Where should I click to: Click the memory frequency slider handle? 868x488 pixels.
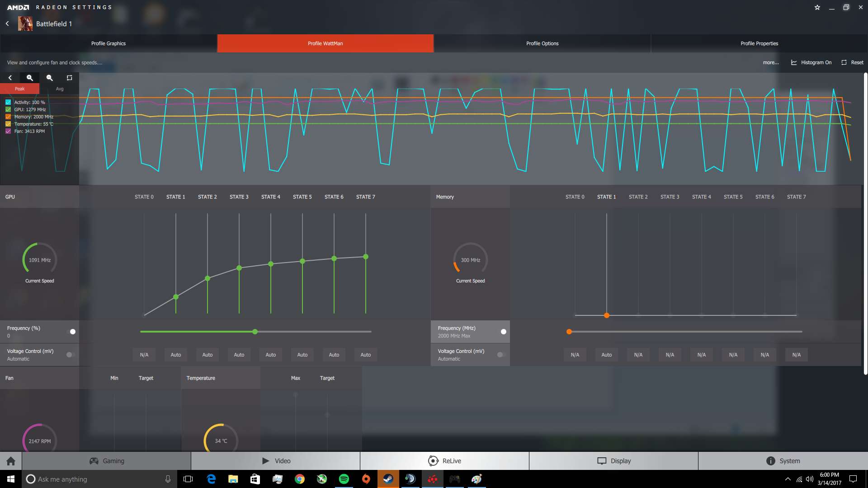point(569,332)
